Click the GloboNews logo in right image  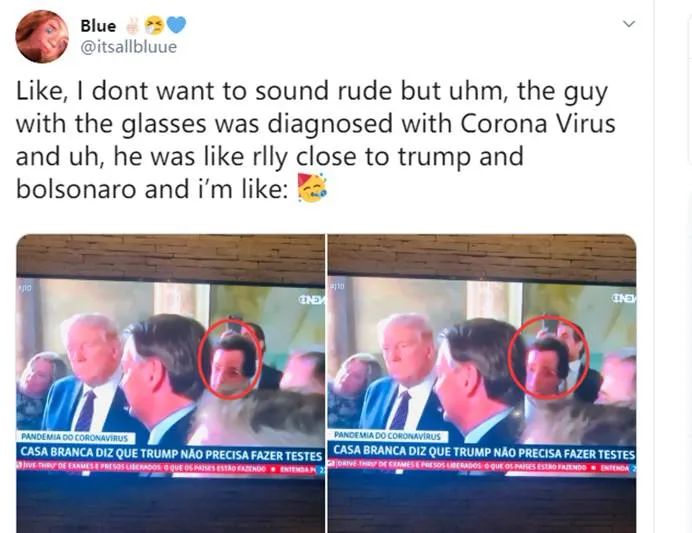tap(624, 299)
